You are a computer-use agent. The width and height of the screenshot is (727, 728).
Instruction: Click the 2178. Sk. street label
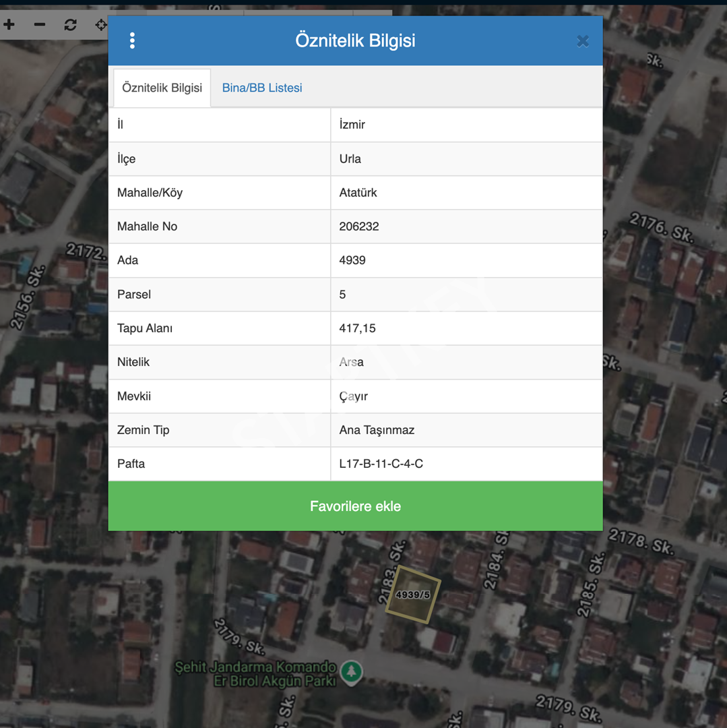641,542
